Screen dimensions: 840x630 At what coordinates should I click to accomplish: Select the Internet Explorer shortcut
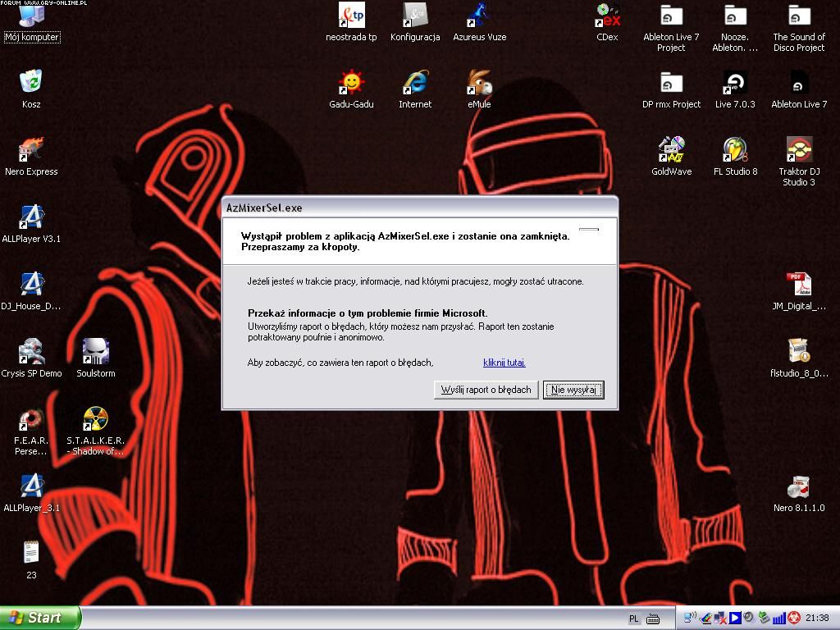point(415,89)
